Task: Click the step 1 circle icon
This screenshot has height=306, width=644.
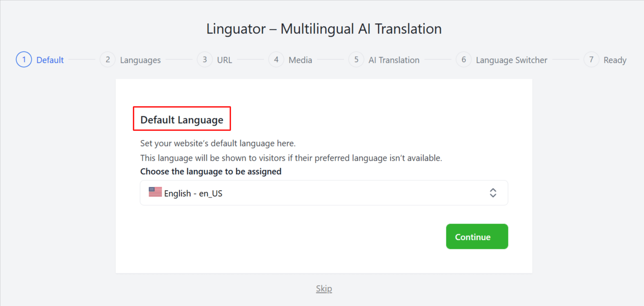Action: click(x=24, y=60)
